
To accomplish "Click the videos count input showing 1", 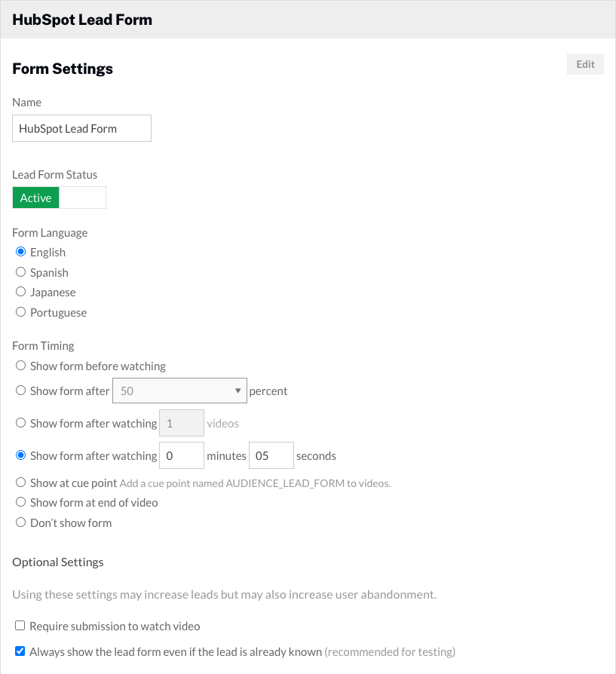I will click(x=181, y=423).
